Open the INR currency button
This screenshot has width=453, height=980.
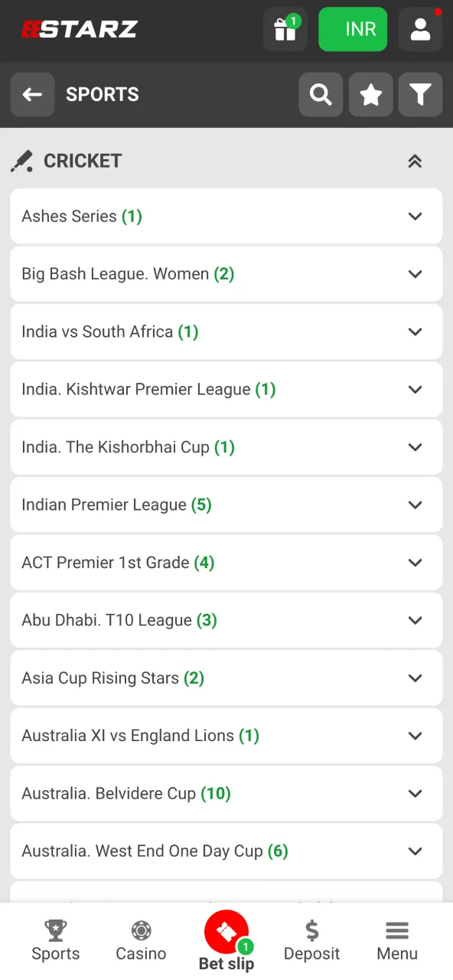point(353,29)
